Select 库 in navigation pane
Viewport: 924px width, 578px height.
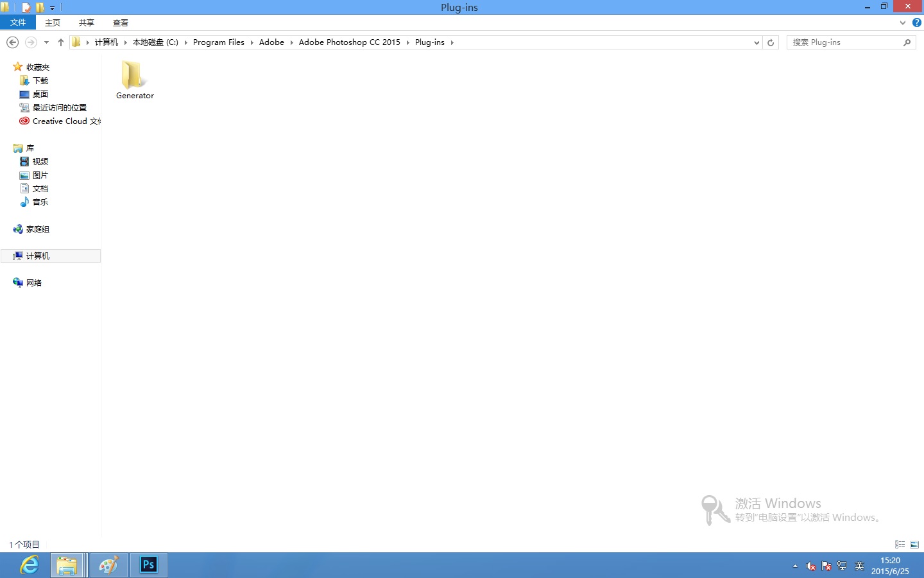pos(30,148)
